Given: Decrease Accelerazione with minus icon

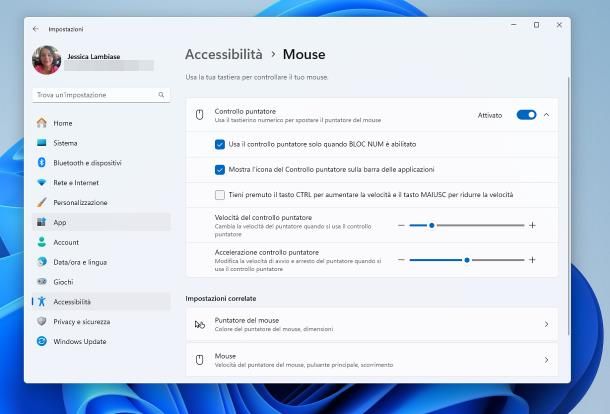Looking at the screenshot, I should tap(401, 260).
